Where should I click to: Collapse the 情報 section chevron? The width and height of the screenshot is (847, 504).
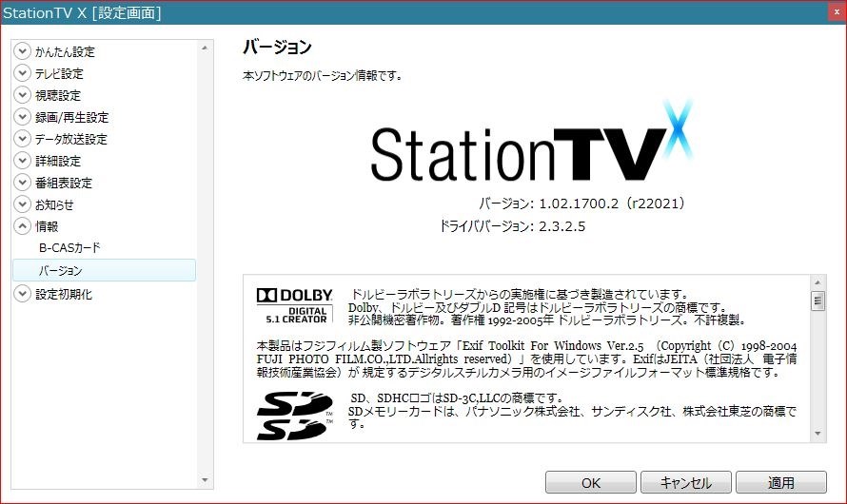[22, 226]
